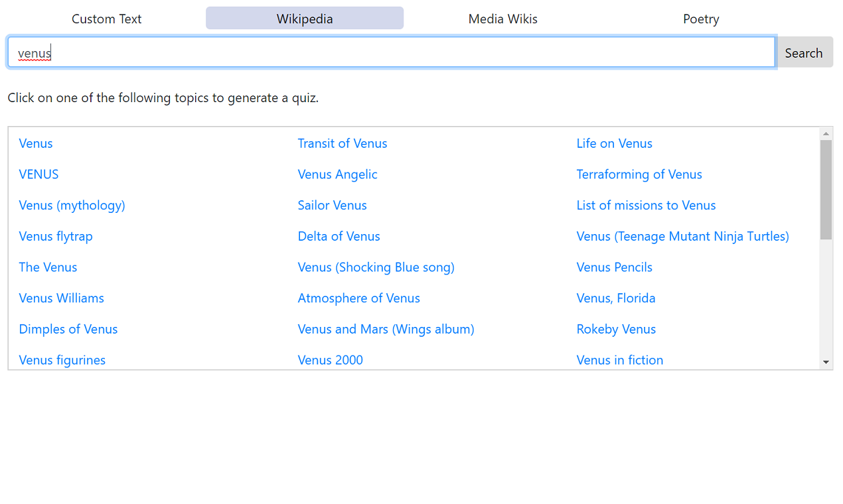
Task: Click the Transit of Venus link
Action: 342,143
